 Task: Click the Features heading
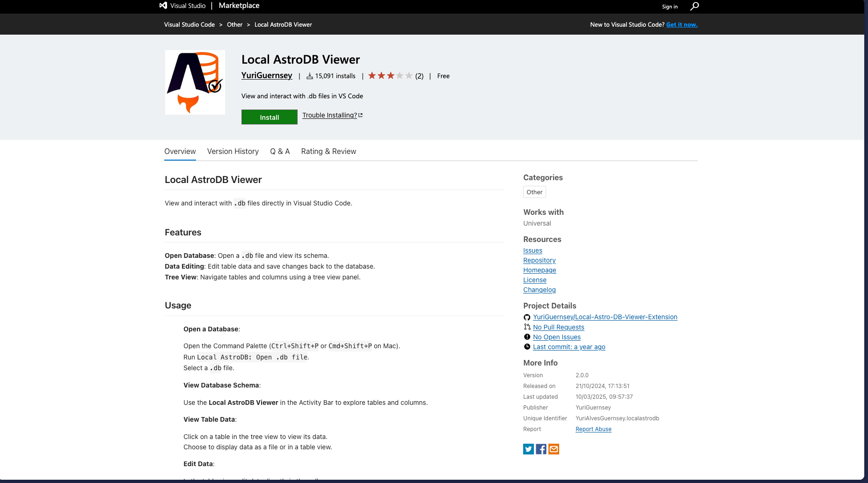pyautogui.click(x=183, y=232)
